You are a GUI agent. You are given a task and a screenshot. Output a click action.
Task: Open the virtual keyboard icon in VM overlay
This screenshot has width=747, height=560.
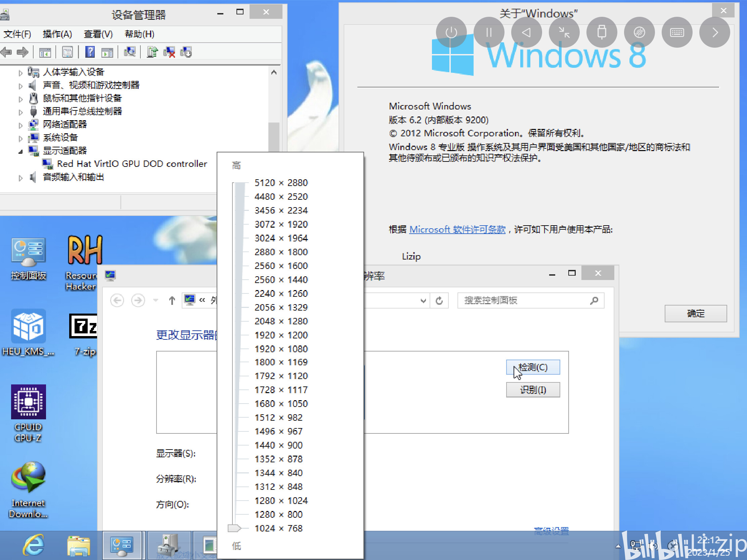[x=677, y=33]
